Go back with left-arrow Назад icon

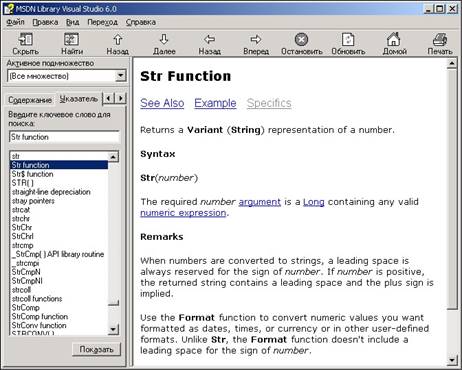pos(209,39)
